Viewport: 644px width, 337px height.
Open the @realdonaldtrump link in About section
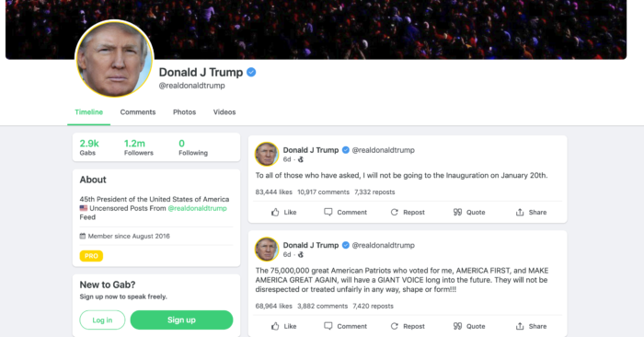tap(197, 208)
